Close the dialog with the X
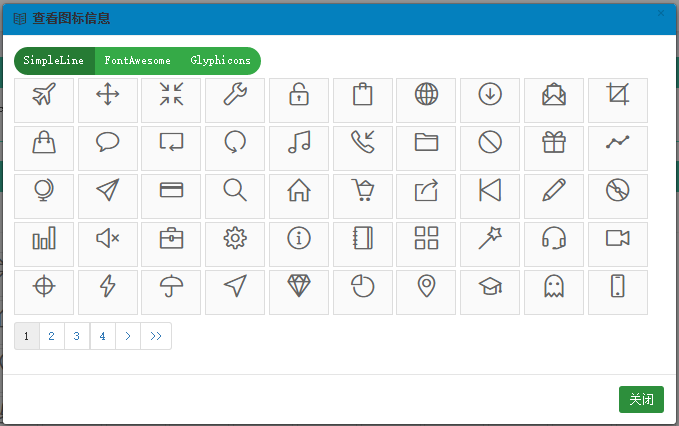The height and width of the screenshot is (426, 679). [x=661, y=14]
